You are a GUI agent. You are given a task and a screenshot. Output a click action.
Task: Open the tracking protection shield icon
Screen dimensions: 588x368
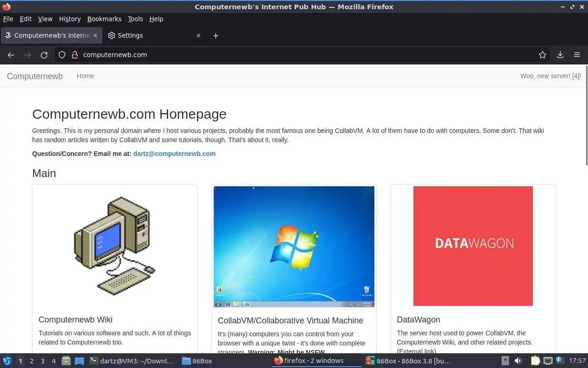pos(62,55)
